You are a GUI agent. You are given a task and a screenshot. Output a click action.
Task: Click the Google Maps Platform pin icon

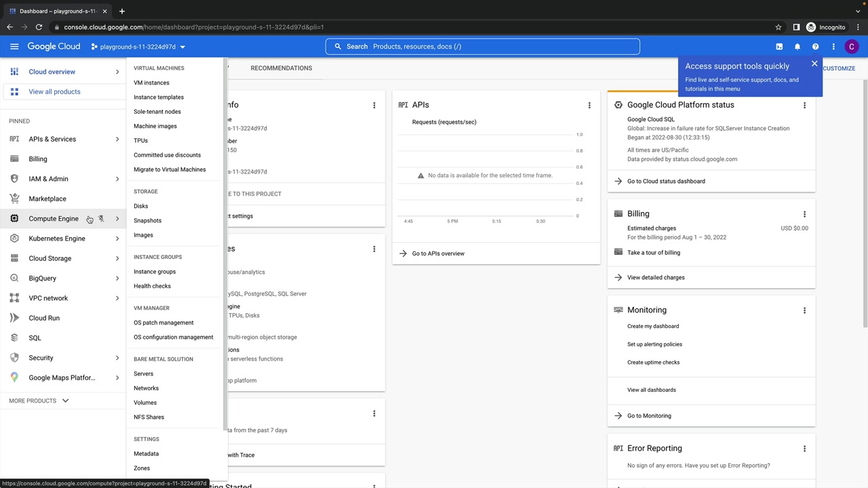point(14,378)
